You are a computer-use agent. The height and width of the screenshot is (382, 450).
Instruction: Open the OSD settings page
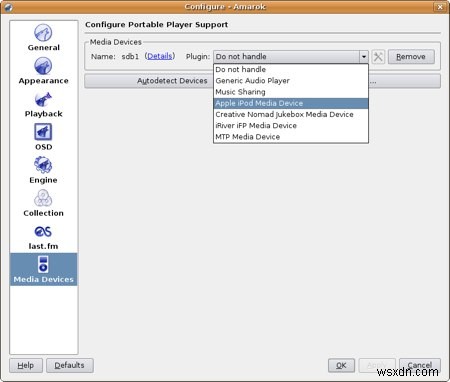(x=43, y=137)
